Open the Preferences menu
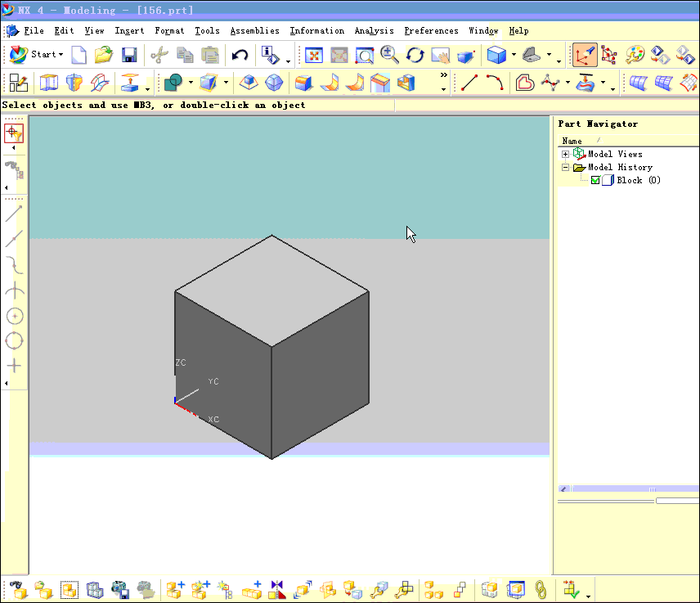This screenshot has width=700, height=603. click(431, 30)
